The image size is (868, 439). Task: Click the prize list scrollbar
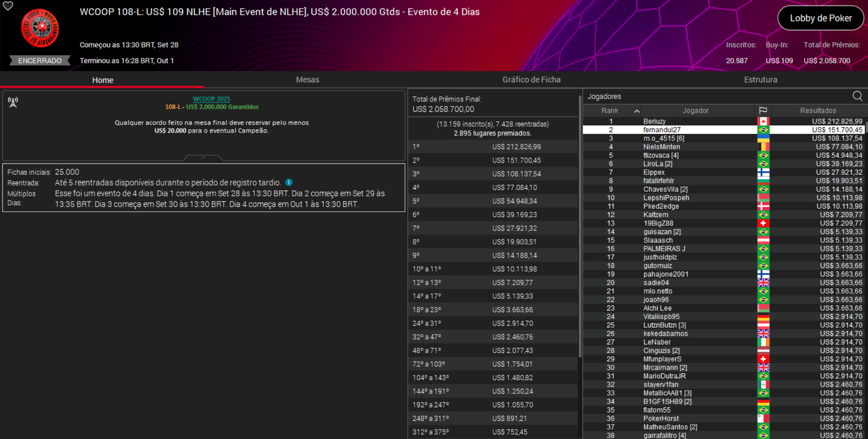point(580,226)
